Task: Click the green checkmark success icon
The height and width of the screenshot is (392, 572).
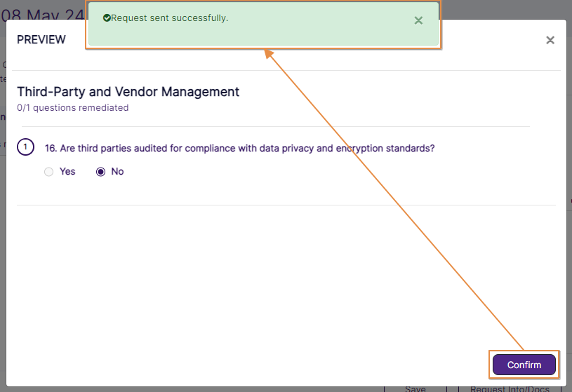Action: (107, 18)
